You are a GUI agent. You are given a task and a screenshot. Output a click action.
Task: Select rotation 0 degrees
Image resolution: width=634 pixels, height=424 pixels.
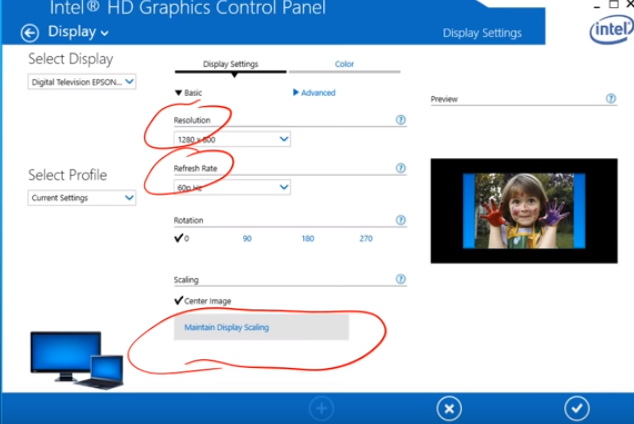[182, 238]
